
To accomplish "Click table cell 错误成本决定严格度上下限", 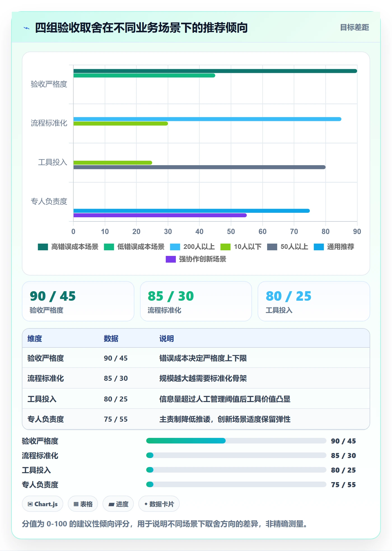I will (203, 358).
